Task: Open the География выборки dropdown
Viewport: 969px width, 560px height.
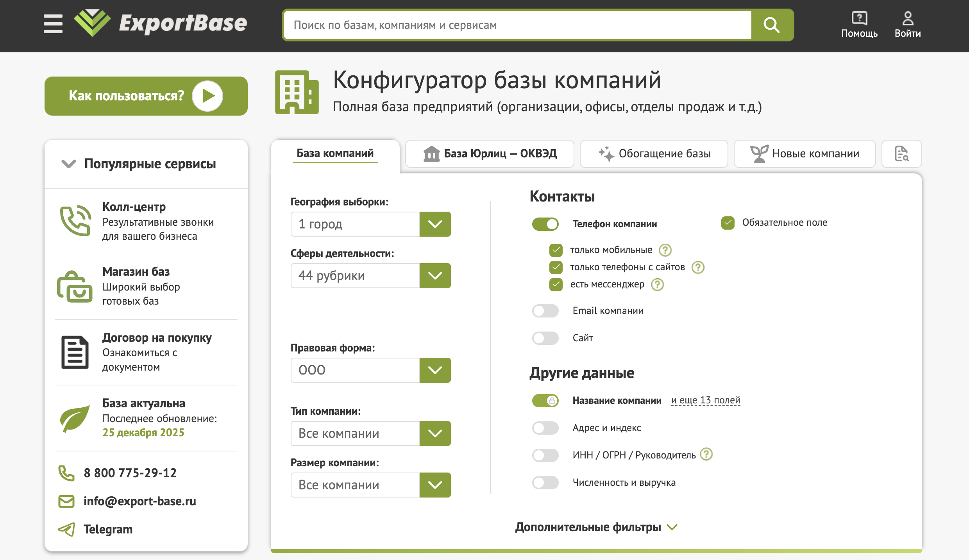Action: point(435,224)
